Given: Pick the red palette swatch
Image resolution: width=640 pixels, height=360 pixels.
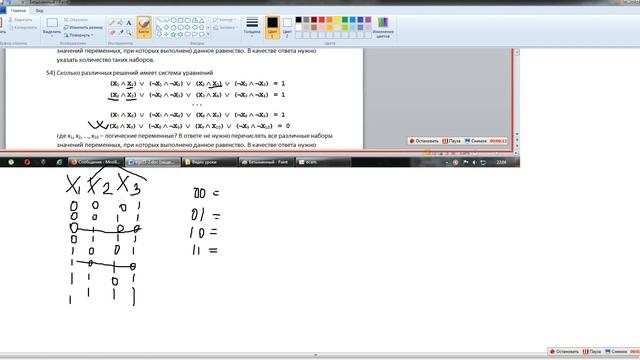Looking at the screenshot, I should pyautogui.click(x=322, y=20).
